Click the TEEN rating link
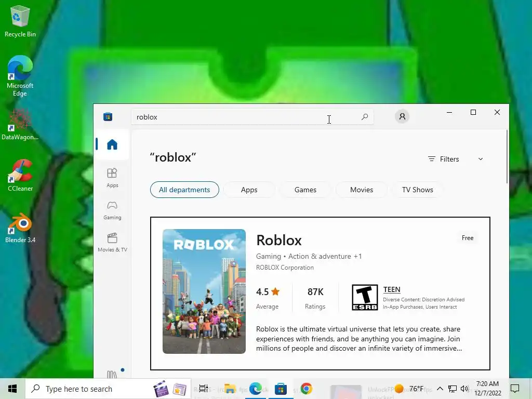Image resolution: width=532 pixels, height=399 pixels. 392,289
